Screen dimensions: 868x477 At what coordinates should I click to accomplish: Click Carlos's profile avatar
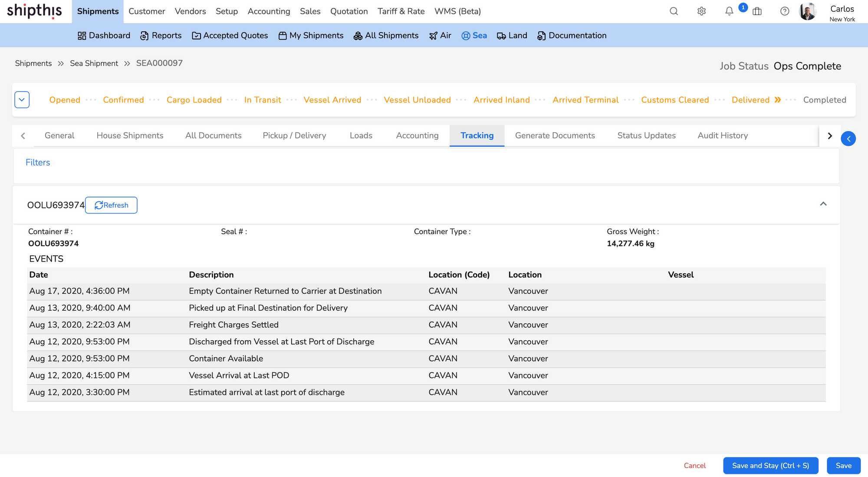(x=807, y=11)
